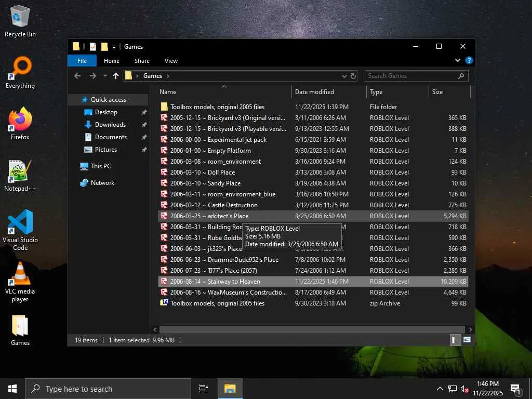Open VLC media player shortcut
The image size is (532, 399).
[x=20, y=282]
